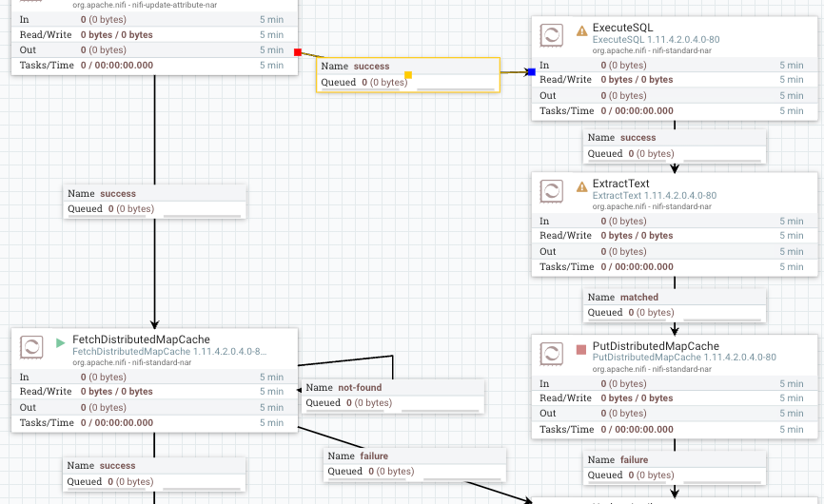This screenshot has height=504, width=824.
Task: Click the ExtractText 1.11.4.2.0.4.0-80 version text
Action: coord(655,195)
